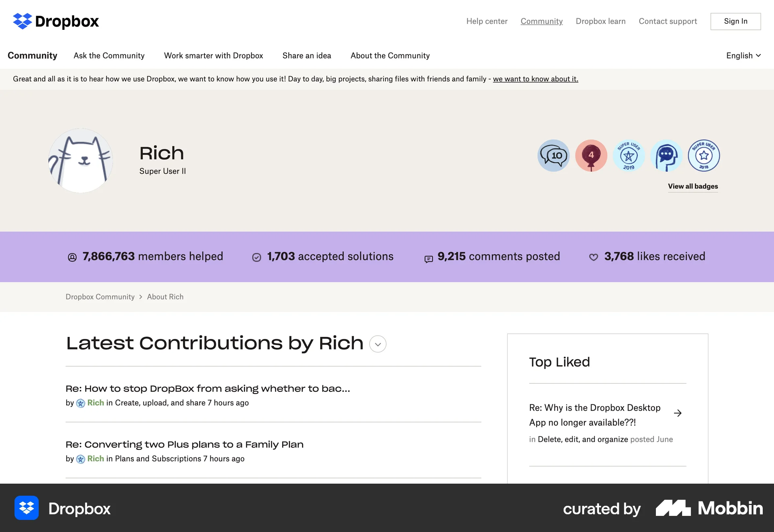Open the "we want to know about it" link
The width and height of the screenshot is (774, 532).
coord(535,79)
